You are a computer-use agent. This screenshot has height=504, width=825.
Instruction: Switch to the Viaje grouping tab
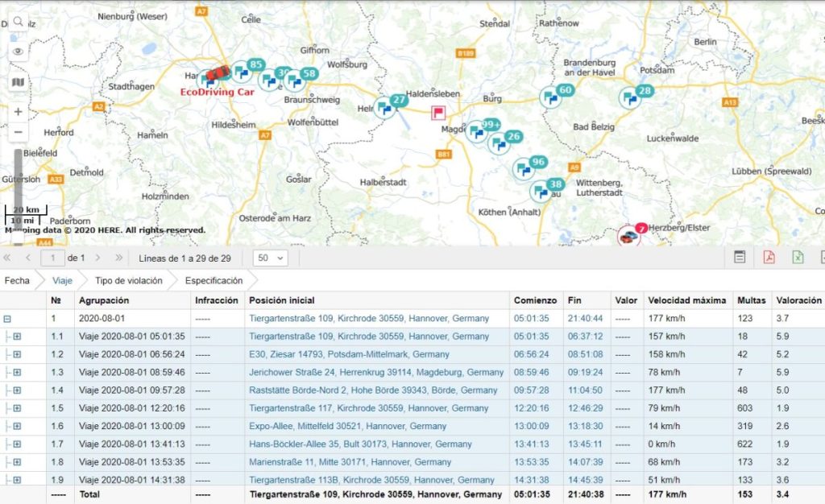[62, 281]
